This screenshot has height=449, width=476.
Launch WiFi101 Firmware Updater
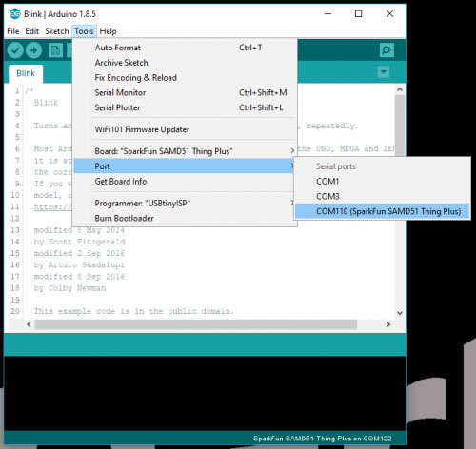[185, 129]
